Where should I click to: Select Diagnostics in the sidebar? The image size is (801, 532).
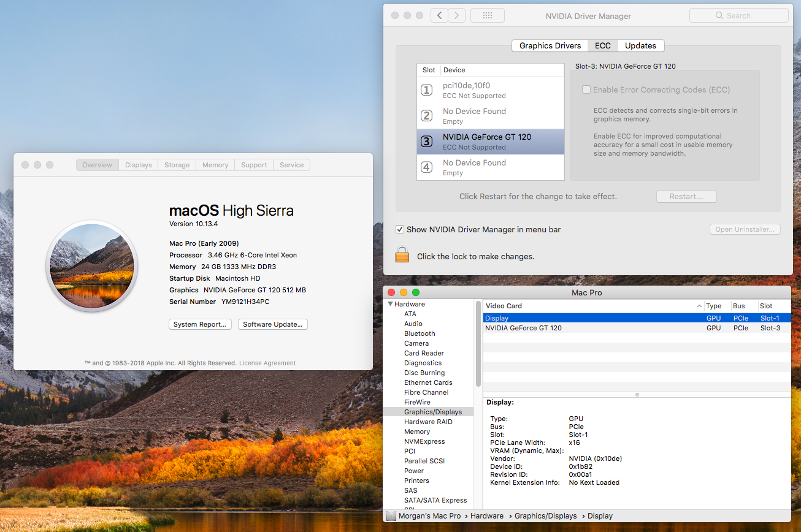point(423,363)
